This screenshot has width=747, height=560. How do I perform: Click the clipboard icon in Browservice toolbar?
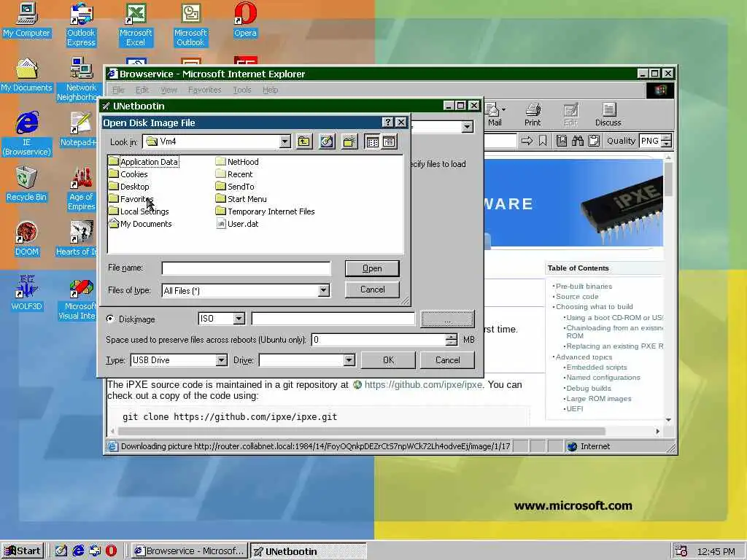pos(594,141)
